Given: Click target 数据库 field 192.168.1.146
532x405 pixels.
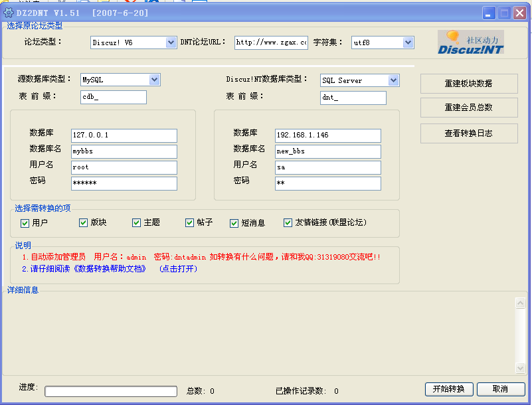Looking at the screenshot, I should coord(328,135).
